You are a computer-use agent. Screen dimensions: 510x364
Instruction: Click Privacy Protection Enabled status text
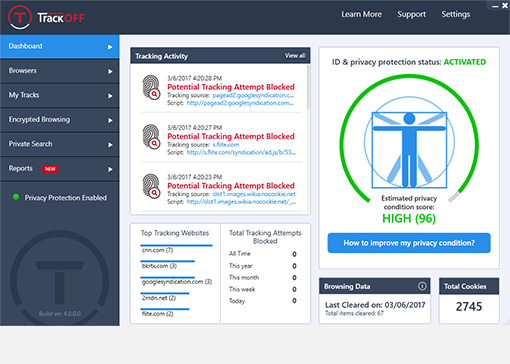click(66, 198)
